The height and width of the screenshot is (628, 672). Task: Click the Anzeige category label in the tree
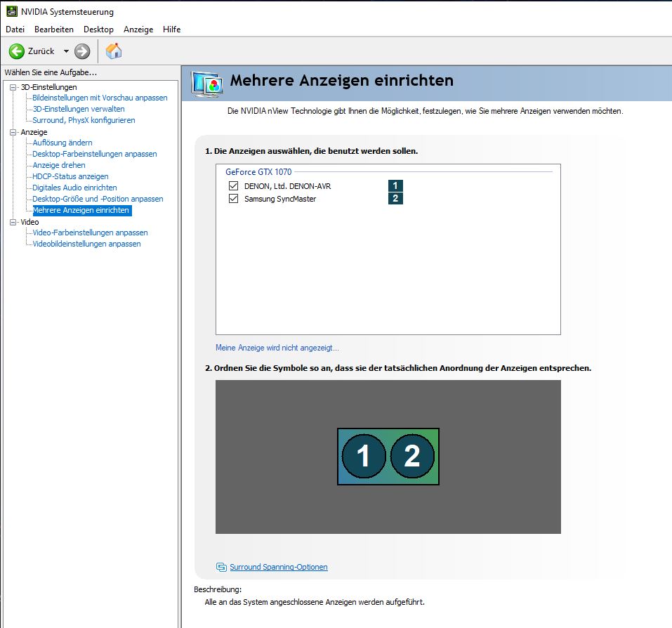[x=34, y=132]
